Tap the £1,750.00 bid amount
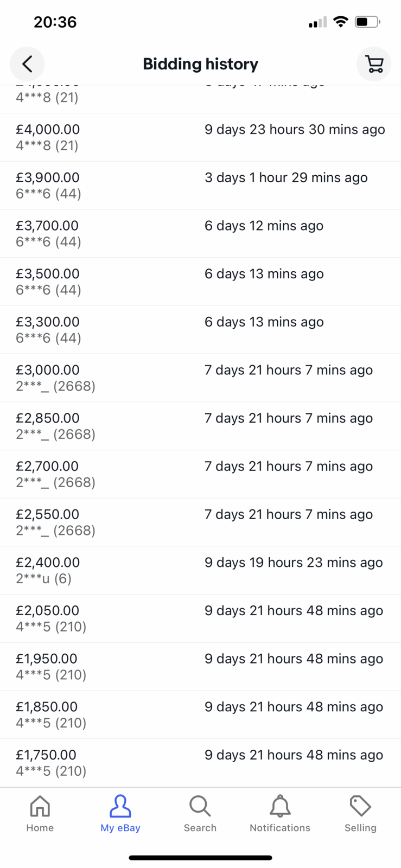The width and height of the screenshot is (401, 868). pyautogui.click(x=46, y=755)
